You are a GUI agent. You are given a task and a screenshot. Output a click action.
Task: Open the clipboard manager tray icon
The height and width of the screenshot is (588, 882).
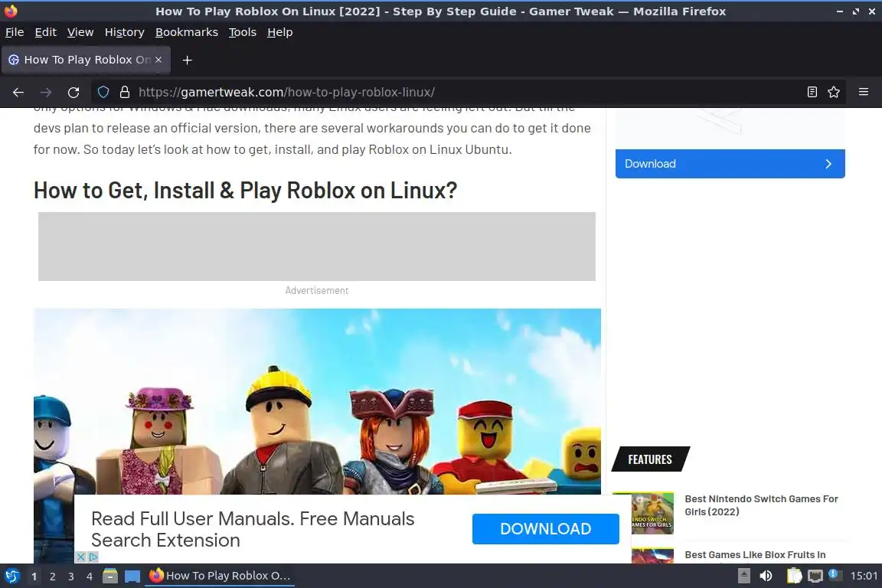(x=794, y=576)
